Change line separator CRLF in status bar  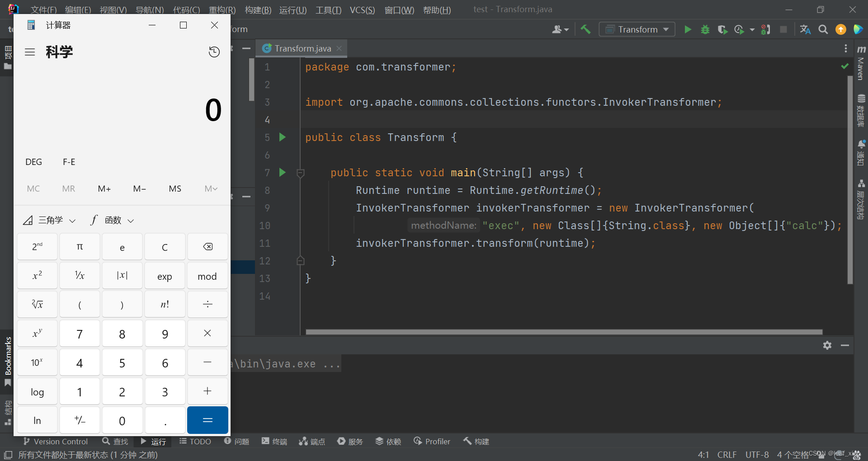(x=727, y=455)
